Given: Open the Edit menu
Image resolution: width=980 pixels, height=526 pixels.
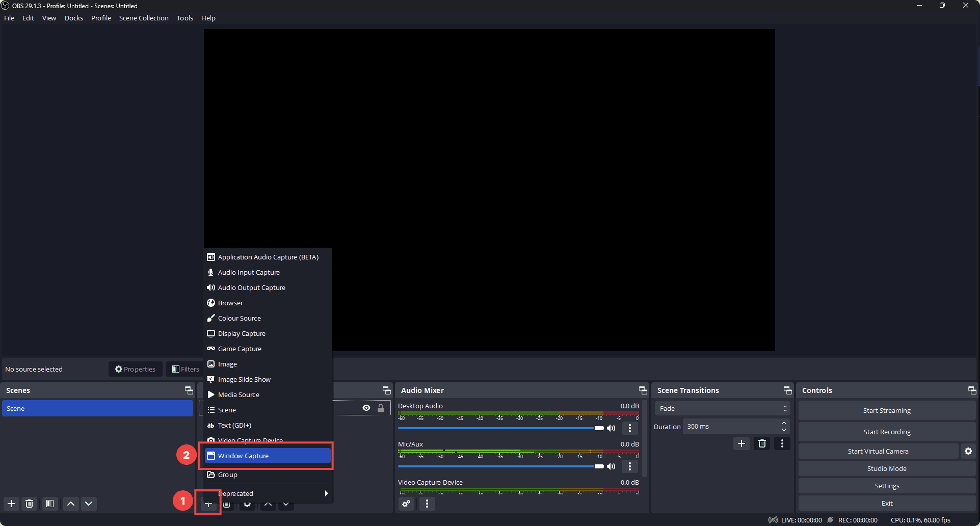Looking at the screenshot, I should (x=28, y=18).
